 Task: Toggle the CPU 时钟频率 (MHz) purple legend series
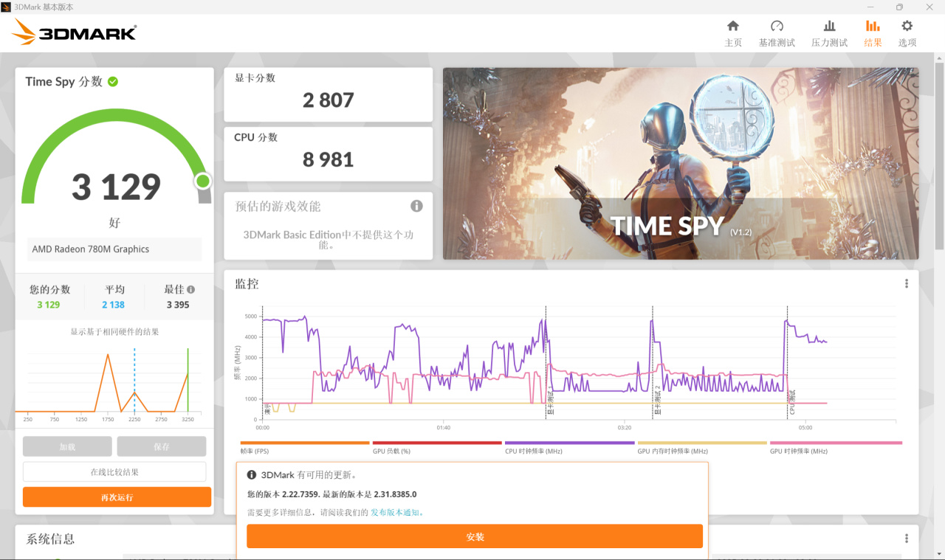click(569, 447)
